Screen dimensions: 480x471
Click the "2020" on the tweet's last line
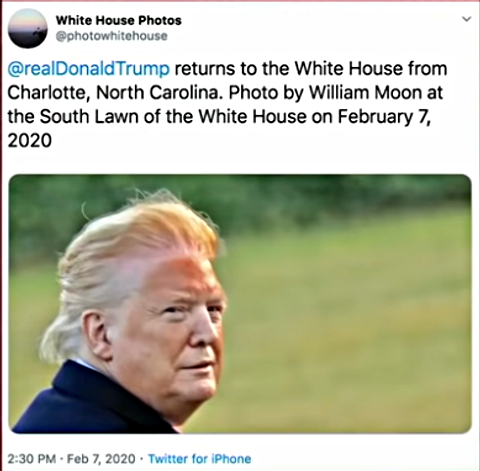(x=30, y=140)
